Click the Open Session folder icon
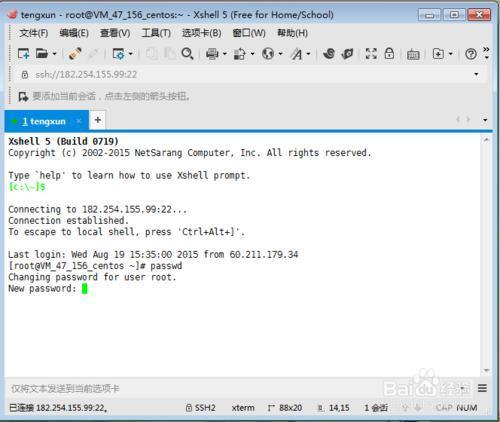Screen dimensions: 500x422 pos(42,53)
